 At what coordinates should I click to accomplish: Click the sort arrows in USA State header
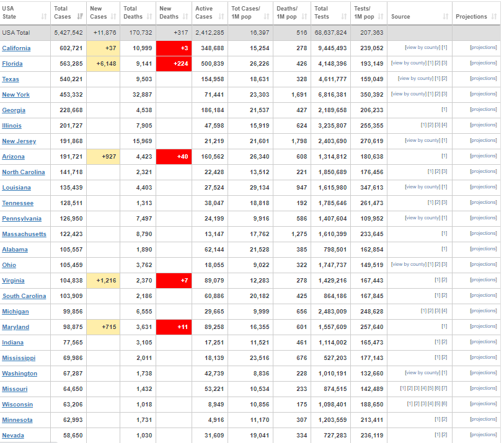44,17
